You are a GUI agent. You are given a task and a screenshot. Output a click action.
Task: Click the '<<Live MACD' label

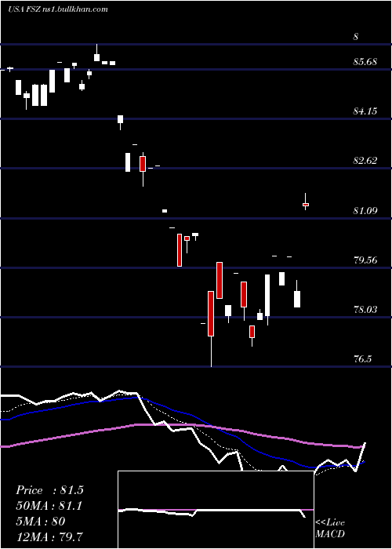tap(330, 529)
